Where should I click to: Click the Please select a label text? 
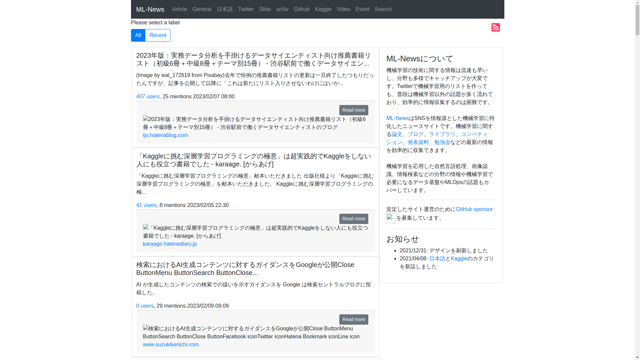coord(155,22)
